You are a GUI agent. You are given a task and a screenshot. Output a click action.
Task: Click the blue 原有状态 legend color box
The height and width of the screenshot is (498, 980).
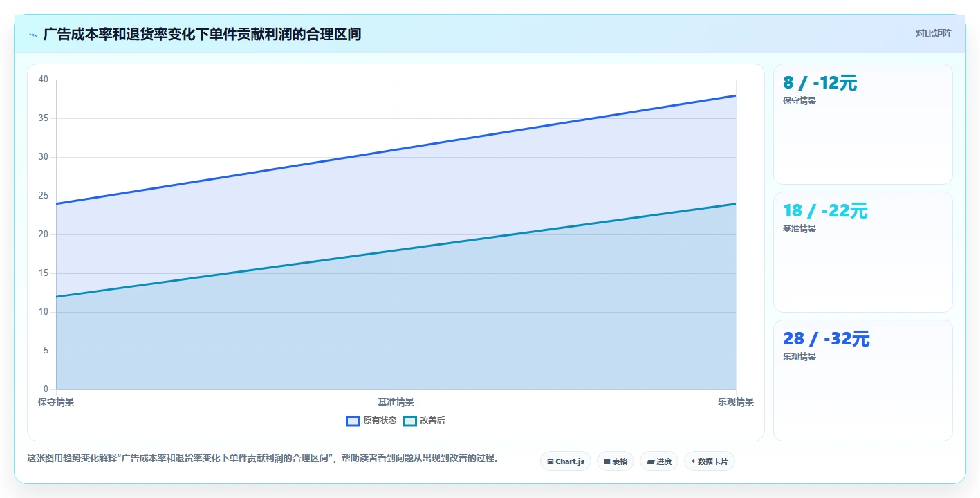pos(353,421)
